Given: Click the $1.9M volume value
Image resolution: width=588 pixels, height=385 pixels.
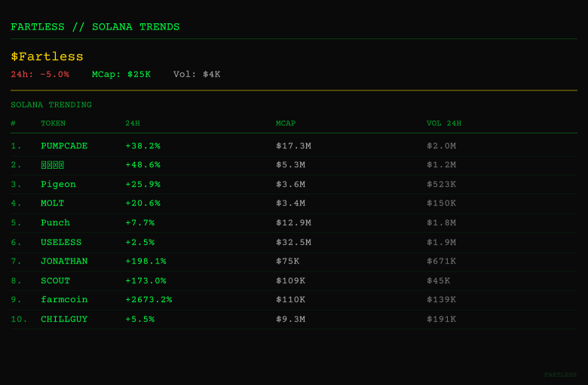Looking at the screenshot, I should [441, 242].
